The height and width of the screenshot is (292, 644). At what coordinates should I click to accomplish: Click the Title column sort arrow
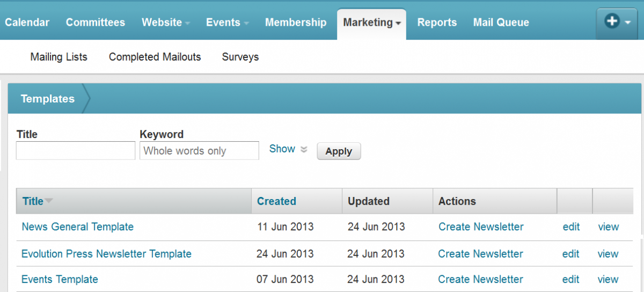[x=49, y=201]
